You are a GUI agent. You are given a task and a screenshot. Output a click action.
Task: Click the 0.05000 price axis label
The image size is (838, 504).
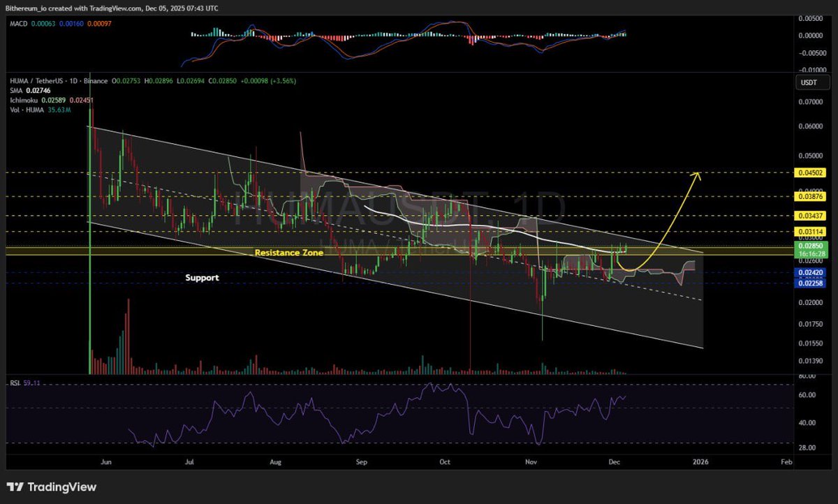point(809,156)
